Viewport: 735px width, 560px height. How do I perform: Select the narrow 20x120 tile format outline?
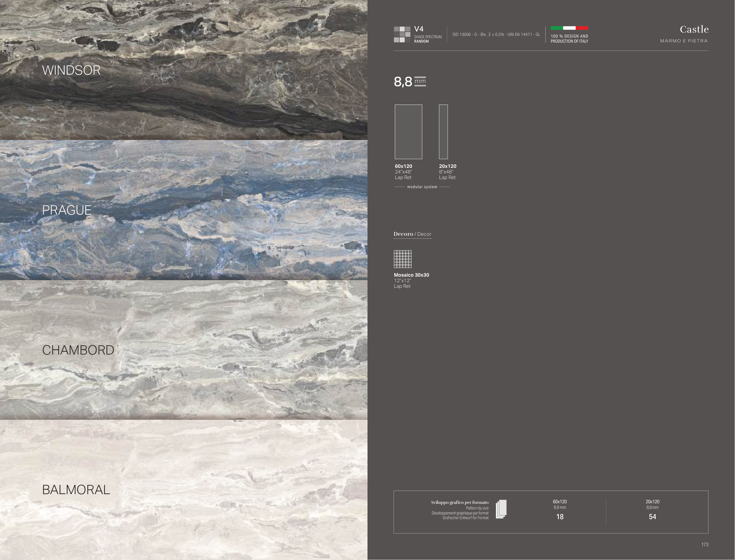[443, 132]
